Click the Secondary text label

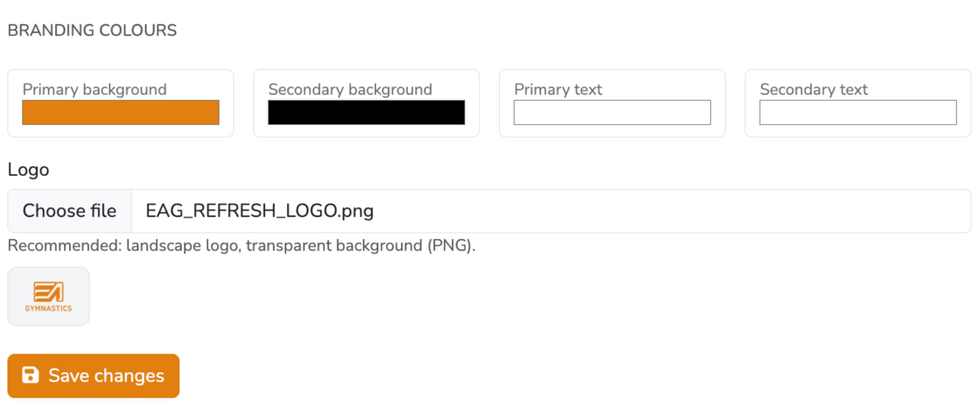(814, 90)
